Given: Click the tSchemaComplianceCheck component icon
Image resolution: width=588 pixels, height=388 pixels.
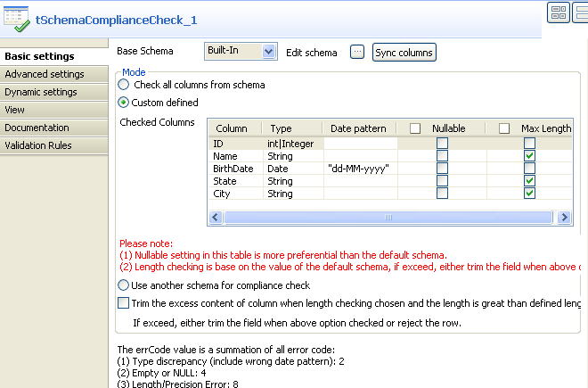Looking at the screenshot, I should [17, 20].
